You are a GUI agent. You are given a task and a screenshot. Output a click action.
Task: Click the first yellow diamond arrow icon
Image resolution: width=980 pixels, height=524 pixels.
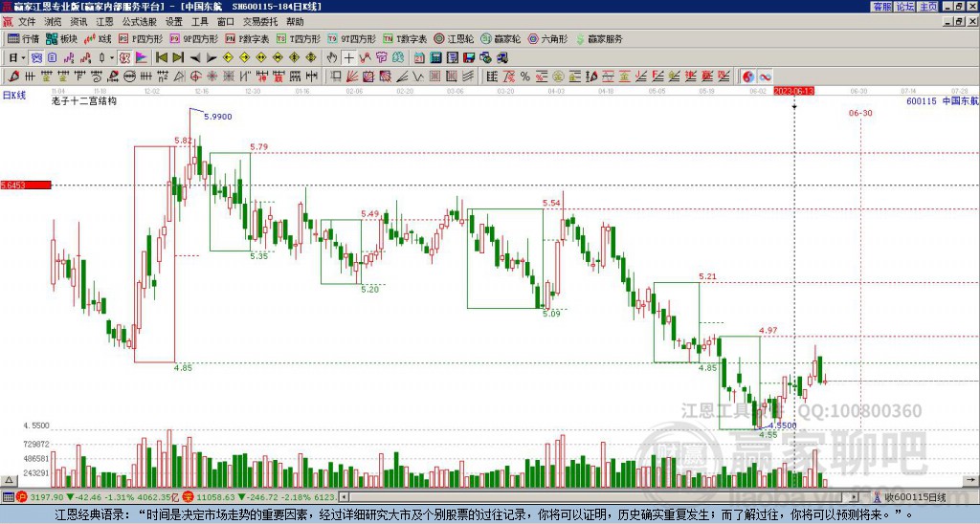click(228, 58)
